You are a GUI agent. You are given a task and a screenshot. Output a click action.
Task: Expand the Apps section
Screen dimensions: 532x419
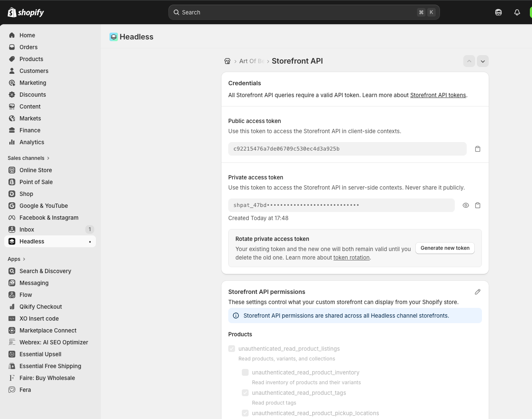tap(17, 259)
